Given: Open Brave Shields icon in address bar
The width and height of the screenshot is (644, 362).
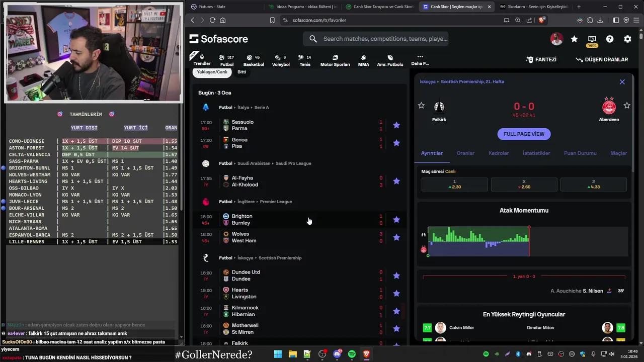Looking at the screenshot, I should click(541, 20).
